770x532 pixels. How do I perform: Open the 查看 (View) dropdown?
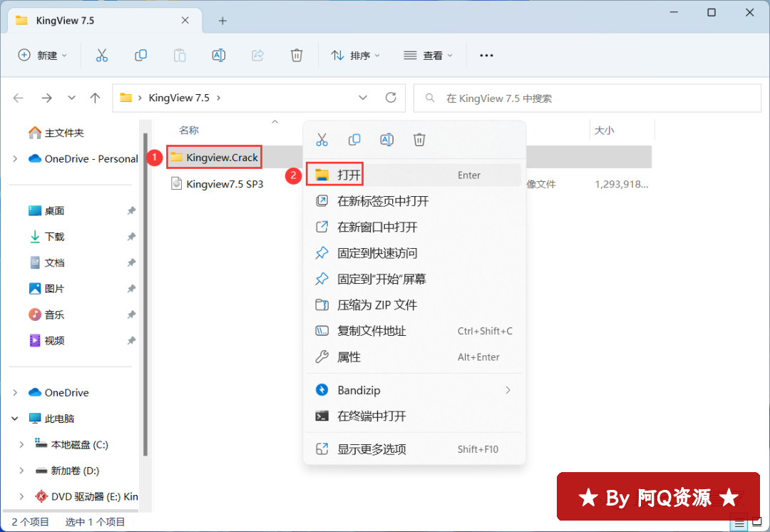click(428, 56)
